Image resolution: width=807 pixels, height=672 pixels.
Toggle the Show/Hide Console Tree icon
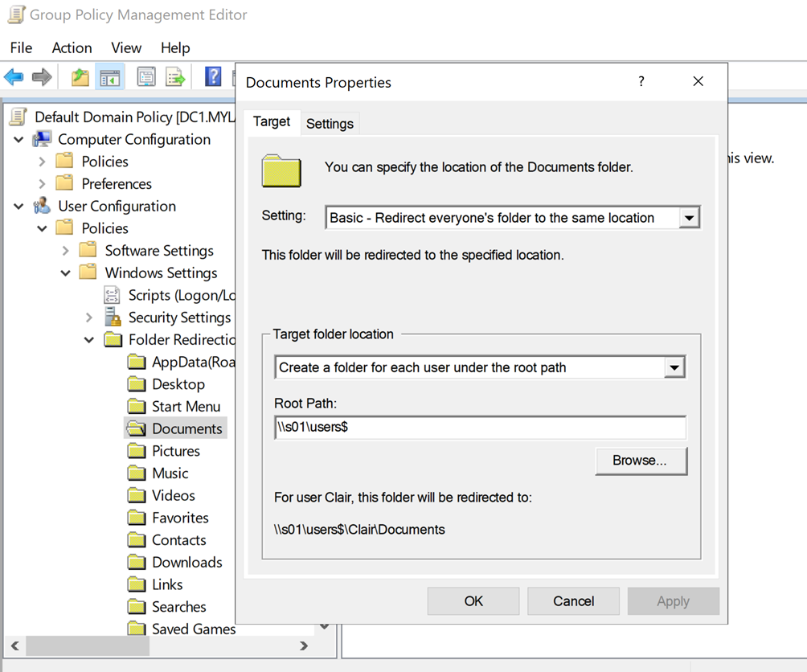pos(109,77)
